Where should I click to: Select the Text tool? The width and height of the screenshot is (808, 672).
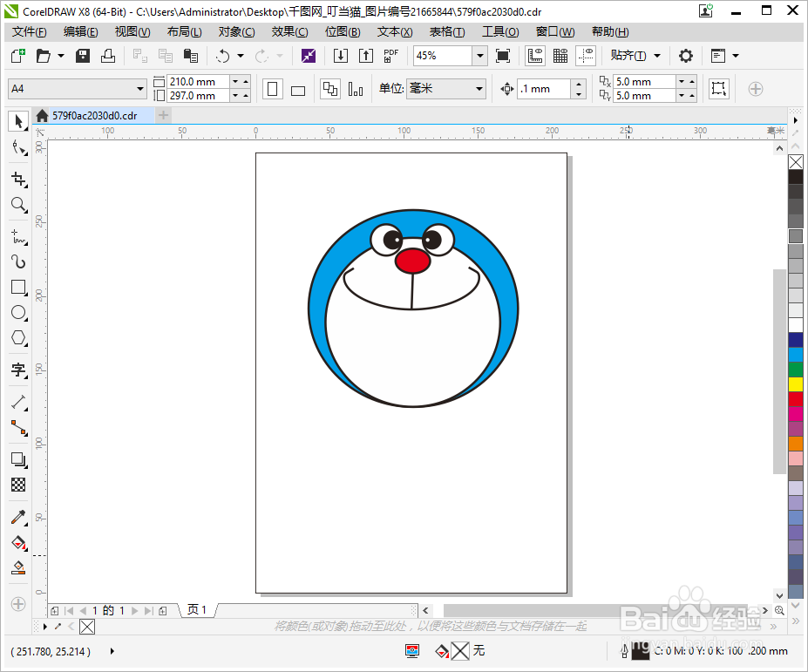click(x=18, y=370)
